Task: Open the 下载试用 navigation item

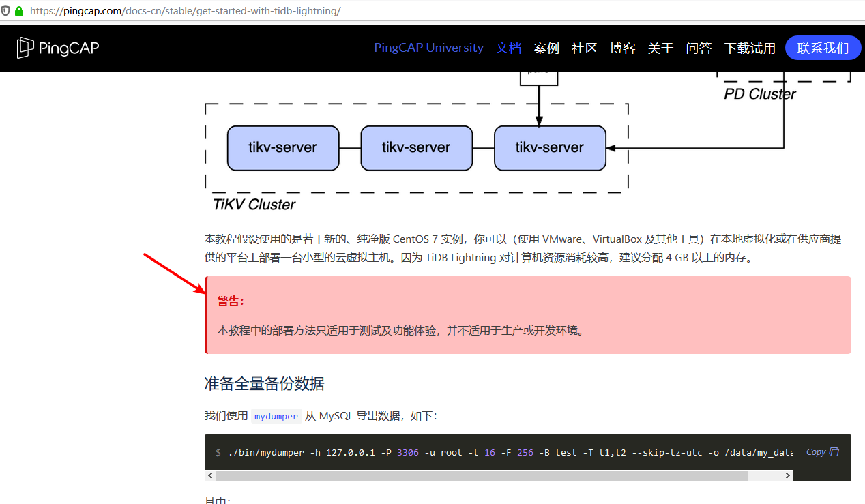Action: point(750,48)
